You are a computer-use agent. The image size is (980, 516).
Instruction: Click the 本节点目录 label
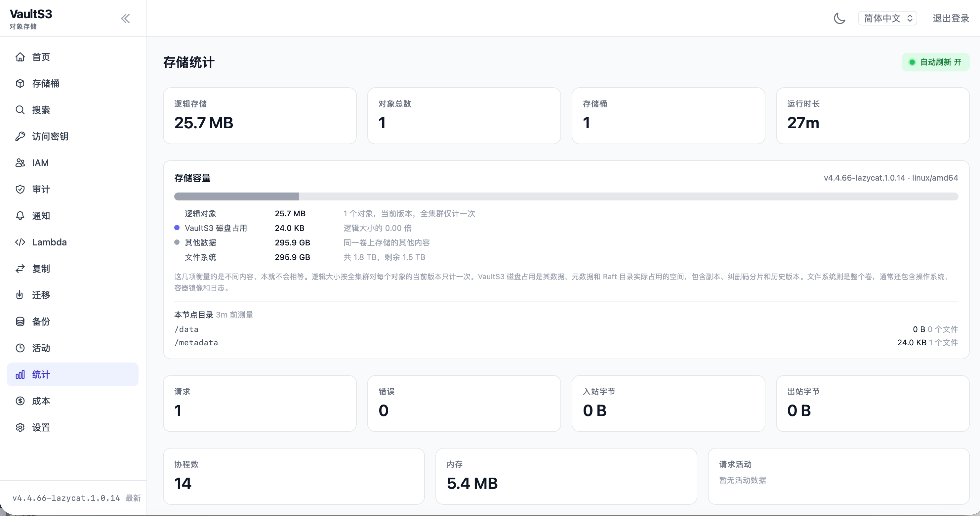pyautogui.click(x=194, y=315)
